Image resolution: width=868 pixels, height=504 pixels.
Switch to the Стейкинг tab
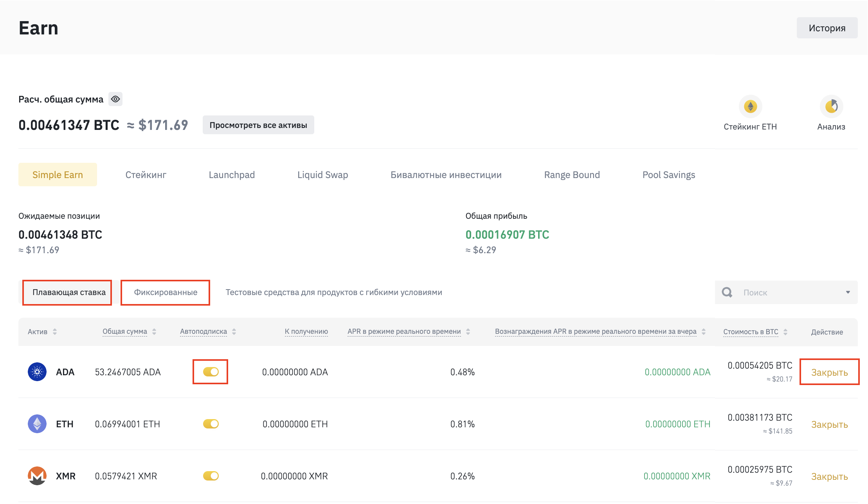point(146,175)
